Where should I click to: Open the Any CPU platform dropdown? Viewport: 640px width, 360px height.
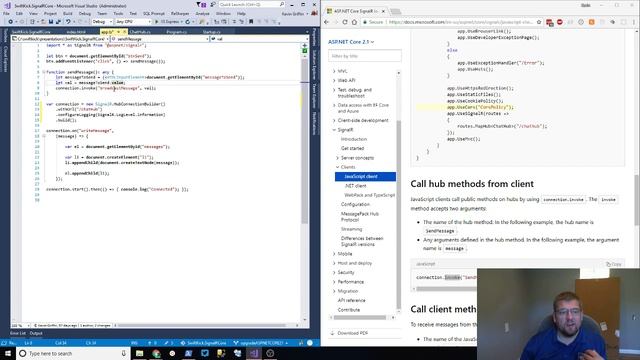tap(133, 22)
